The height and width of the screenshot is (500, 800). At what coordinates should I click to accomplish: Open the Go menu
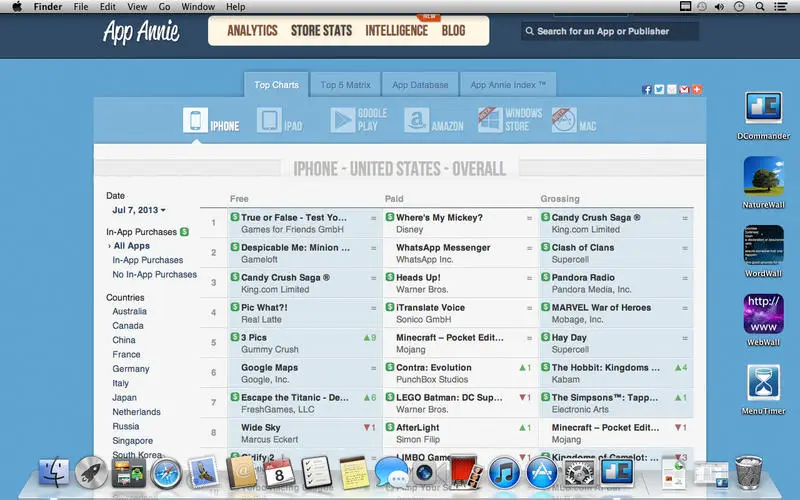coord(164,7)
